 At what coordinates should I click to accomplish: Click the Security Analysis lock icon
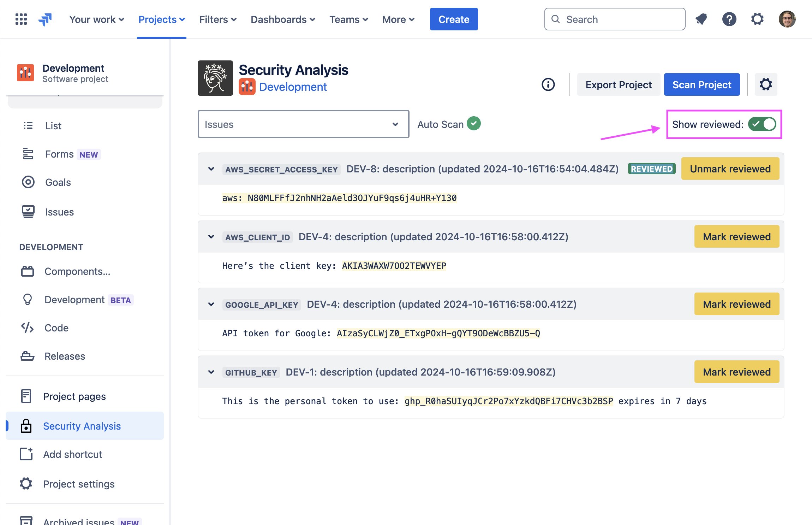[26, 426]
